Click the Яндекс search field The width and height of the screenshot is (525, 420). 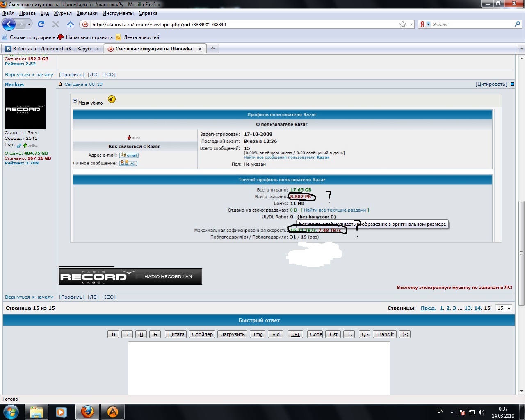[472, 24]
